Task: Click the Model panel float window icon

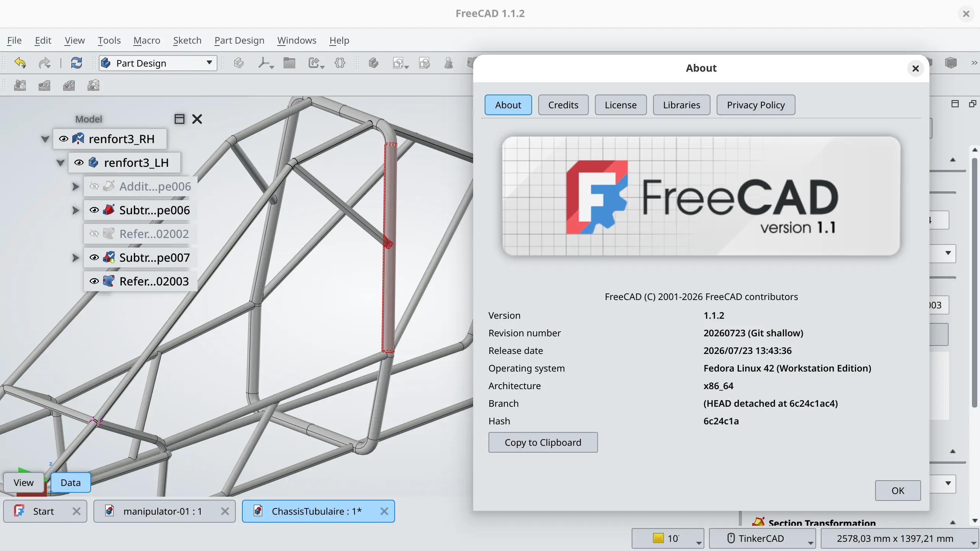Action: tap(180, 119)
